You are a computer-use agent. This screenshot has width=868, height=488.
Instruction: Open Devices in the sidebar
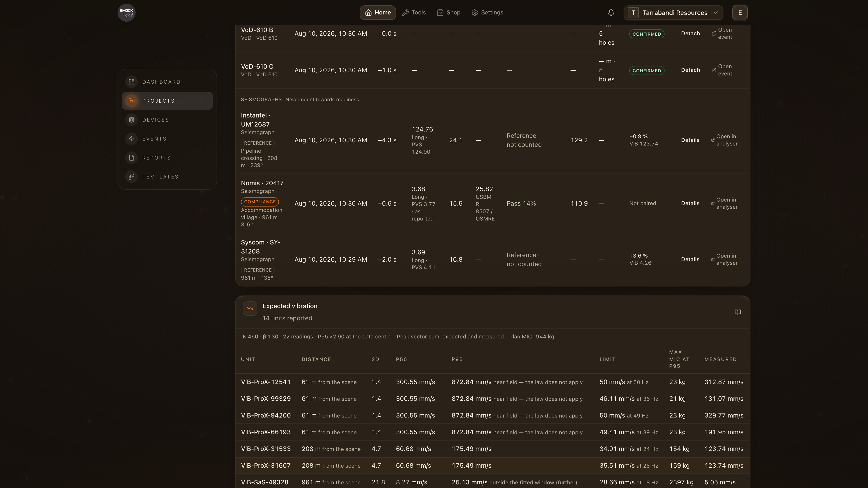coord(167,120)
